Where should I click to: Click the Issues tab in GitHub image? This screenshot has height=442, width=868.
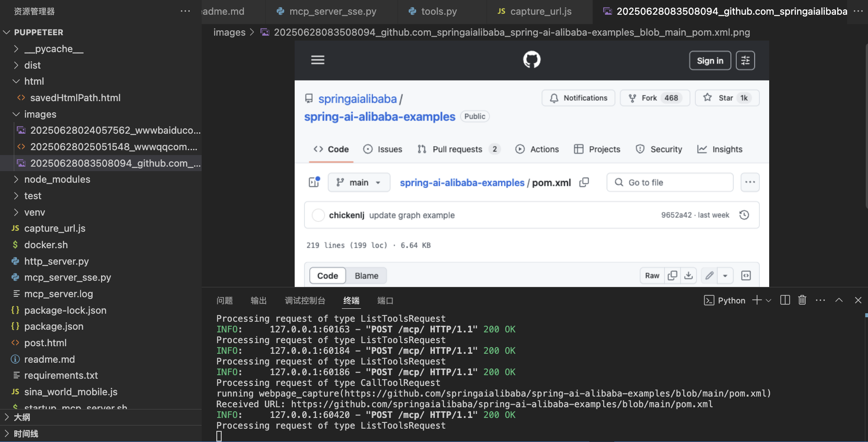383,149
